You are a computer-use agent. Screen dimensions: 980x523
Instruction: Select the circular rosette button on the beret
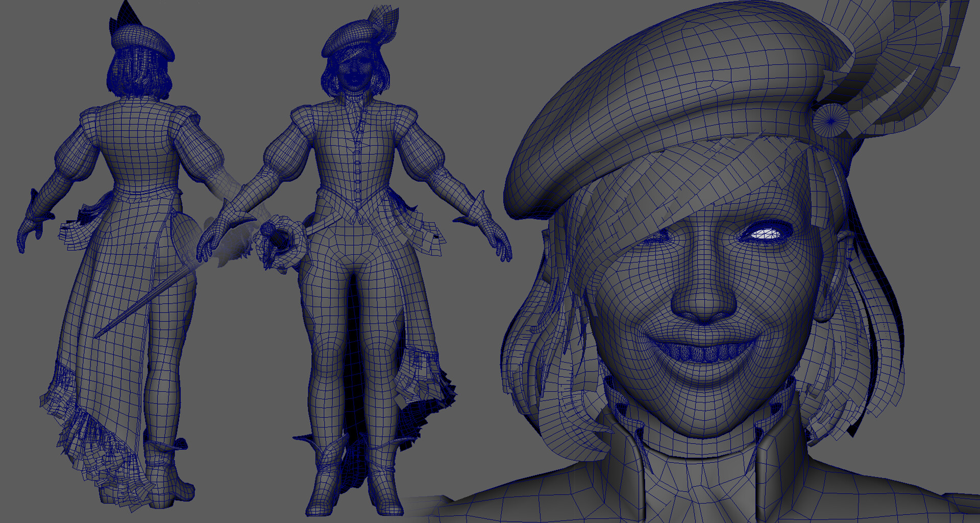(x=831, y=121)
